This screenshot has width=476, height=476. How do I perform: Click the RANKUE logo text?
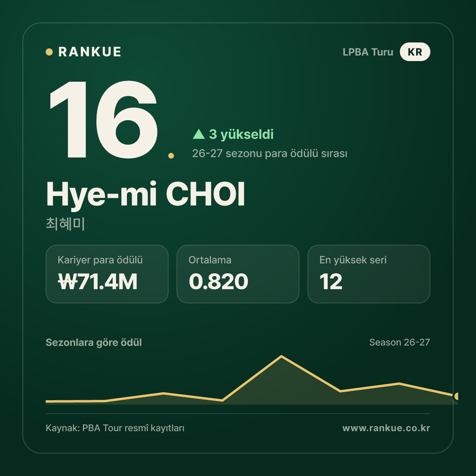pos(90,52)
